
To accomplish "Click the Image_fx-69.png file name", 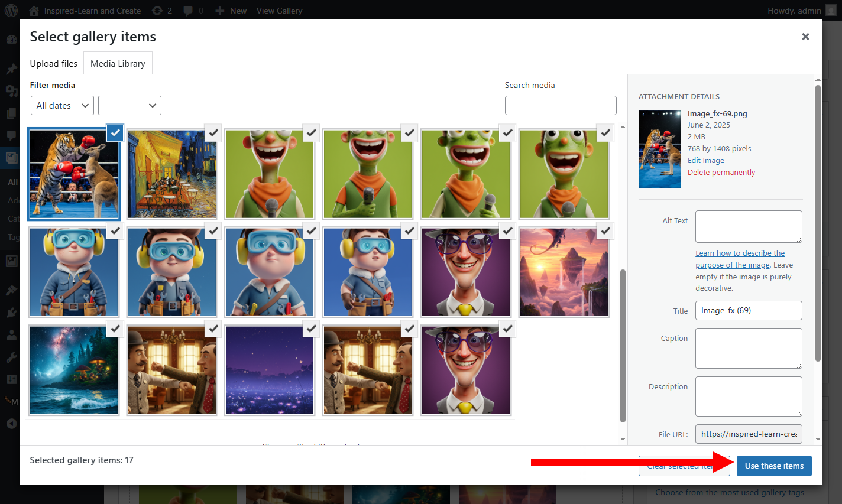I will click(x=717, y=113).
